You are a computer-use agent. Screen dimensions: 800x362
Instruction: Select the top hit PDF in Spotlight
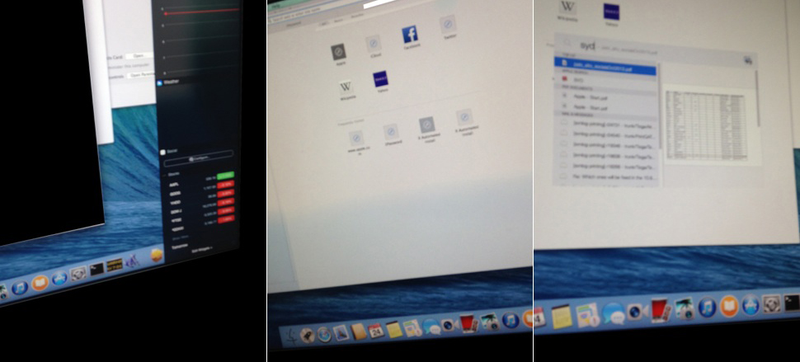point(605,68)
